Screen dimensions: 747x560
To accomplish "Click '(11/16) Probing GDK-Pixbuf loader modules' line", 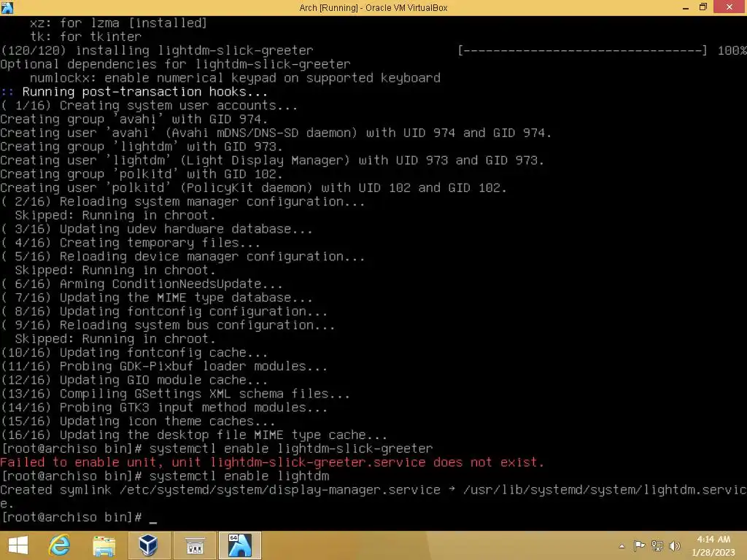I will [x=164, y=367].
